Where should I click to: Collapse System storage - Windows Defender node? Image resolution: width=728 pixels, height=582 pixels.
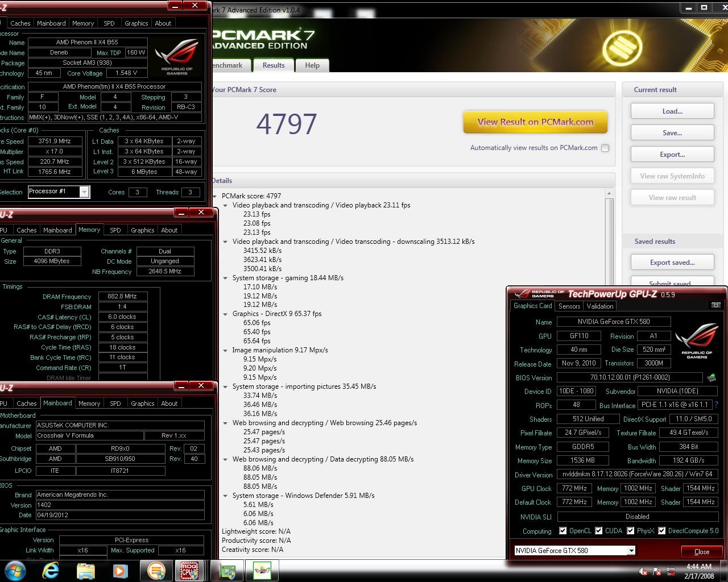tap(225, 496)
